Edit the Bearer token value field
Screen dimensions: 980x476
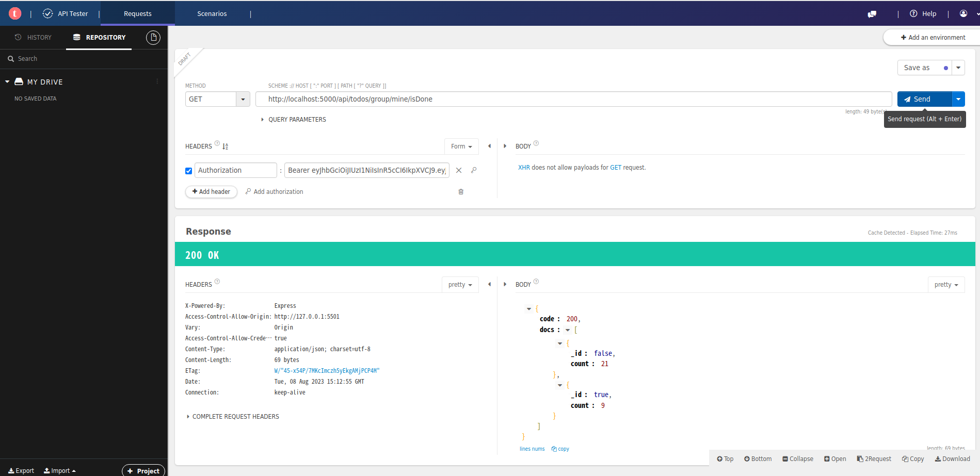367,170
